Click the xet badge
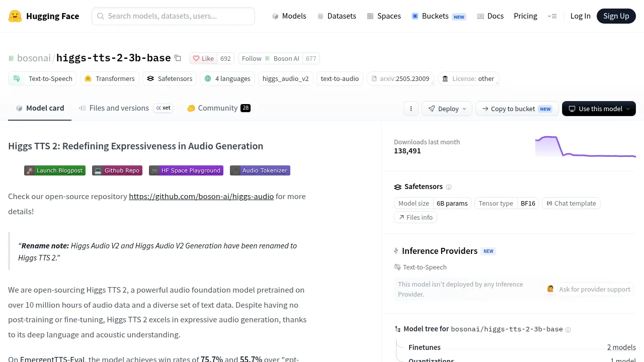This screenshot has width=644, height=362. 163,108
